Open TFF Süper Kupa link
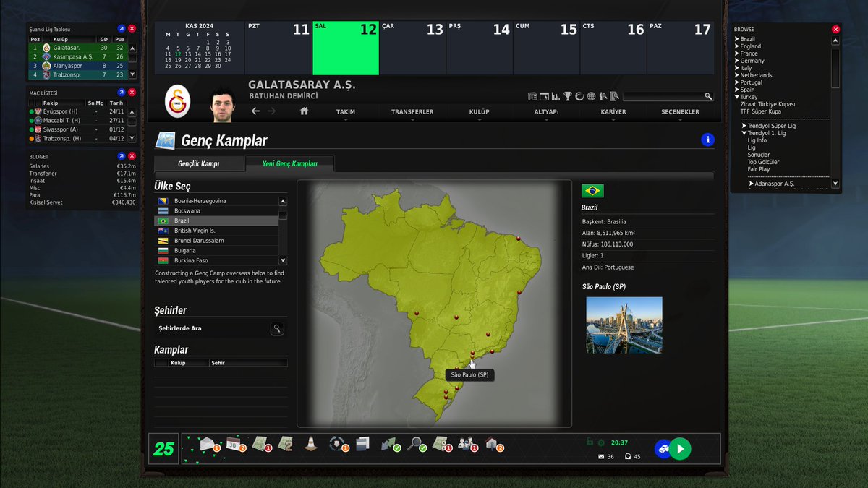 pos(760,111)
